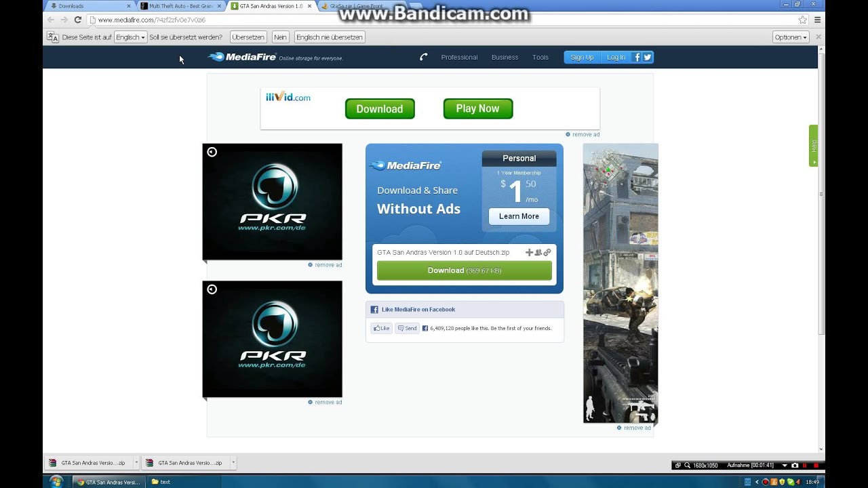Click the Nein button
The width and height of the screenshot is (868, 488).
click(280, 37)
